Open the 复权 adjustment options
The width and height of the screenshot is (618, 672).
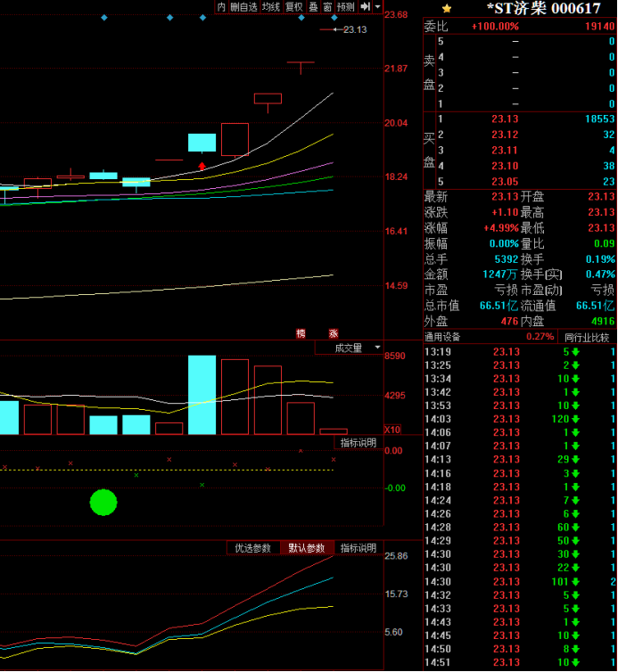coord(293,7)
